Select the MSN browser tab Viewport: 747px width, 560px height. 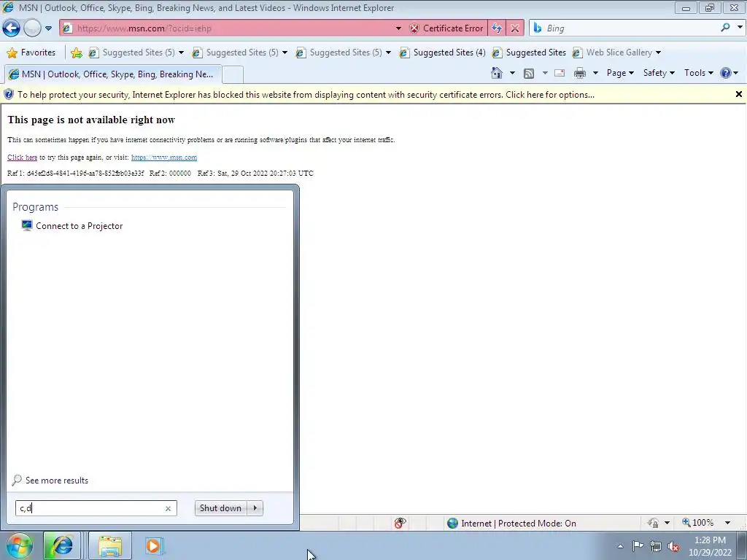112,74
